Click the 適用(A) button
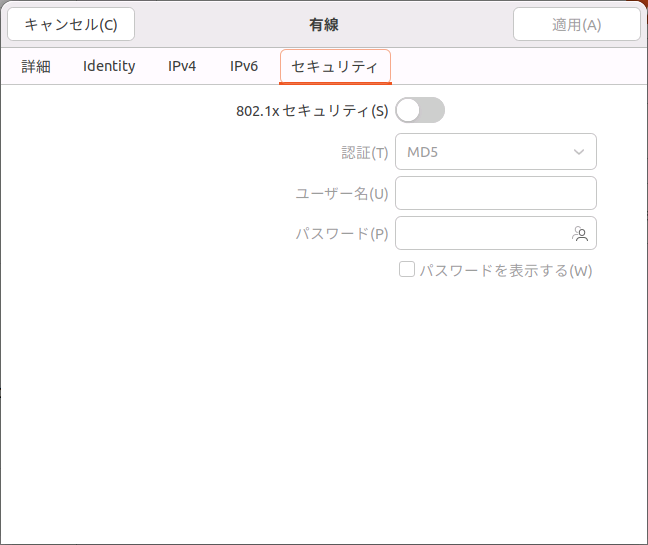Viewport: 648px width, 545px height. pos(577,24)
